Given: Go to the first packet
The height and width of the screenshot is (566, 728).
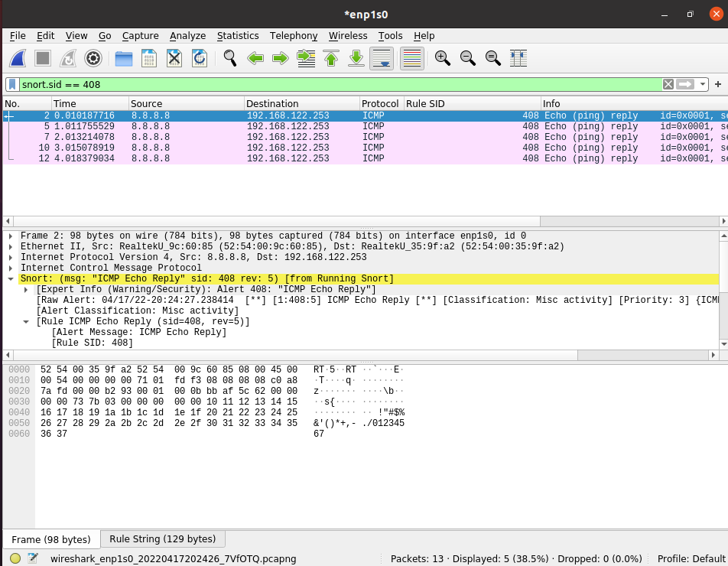Looking at the screenshot, I should [x=330, y=58].
